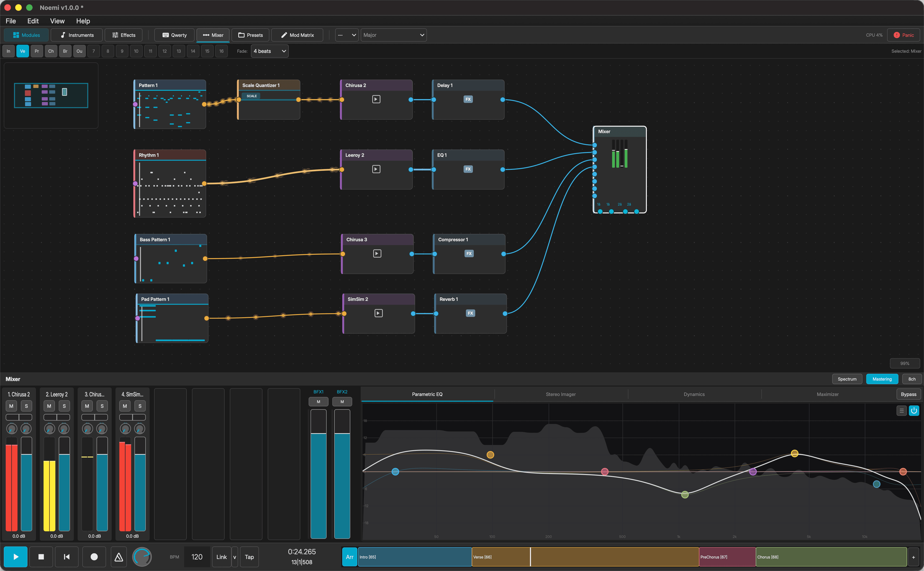The image size is (924, 571).
Task: Click the Bypass button
Action: 908,394
